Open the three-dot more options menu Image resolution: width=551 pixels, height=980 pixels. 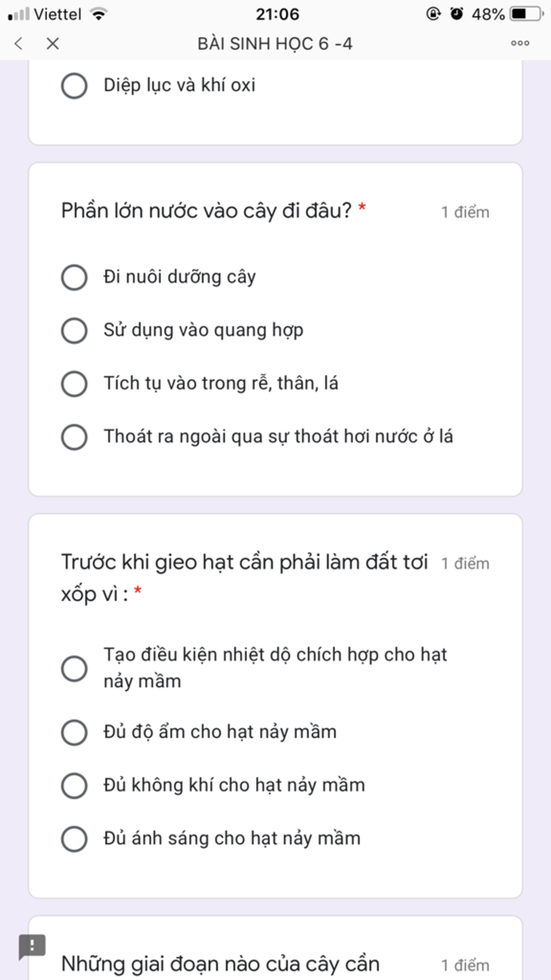[x=520, y=43]
